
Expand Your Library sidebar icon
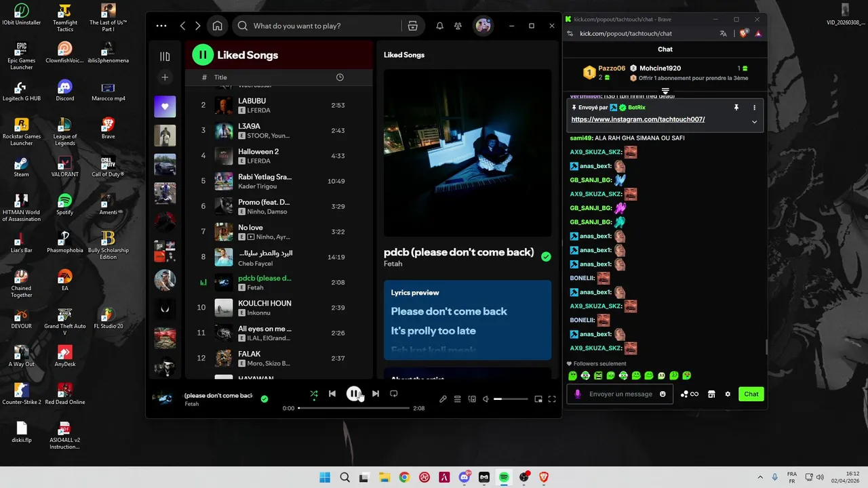pos(165,56)
